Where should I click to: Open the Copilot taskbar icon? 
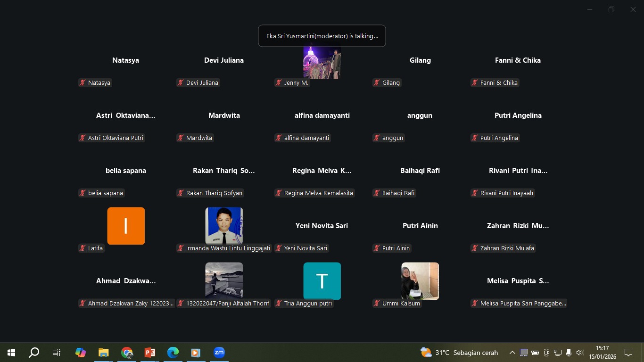(x=81, y=353)
